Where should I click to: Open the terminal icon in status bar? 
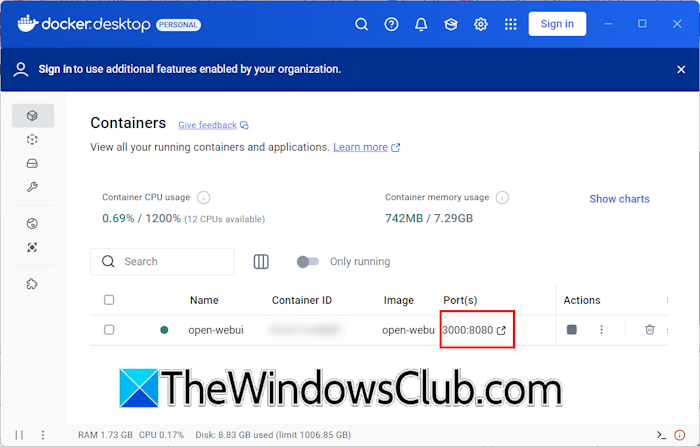tap(661, 435)
